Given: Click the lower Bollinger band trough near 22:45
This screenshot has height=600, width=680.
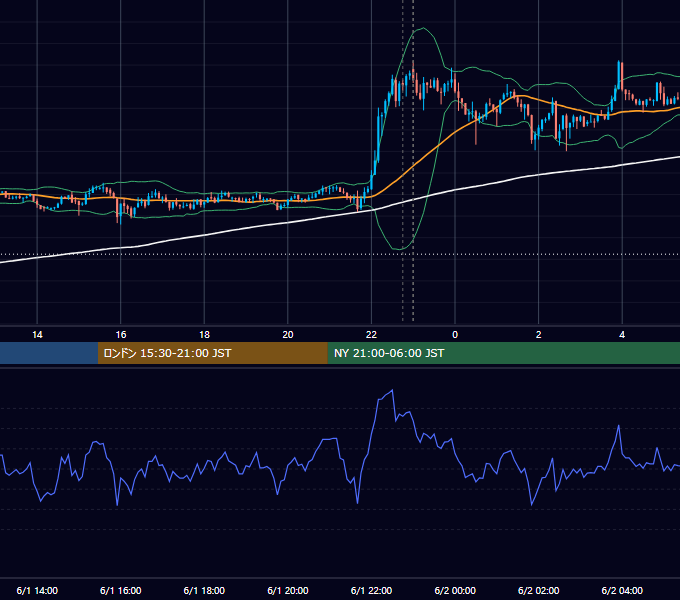Looking at the screenshot, I should 400,249.
